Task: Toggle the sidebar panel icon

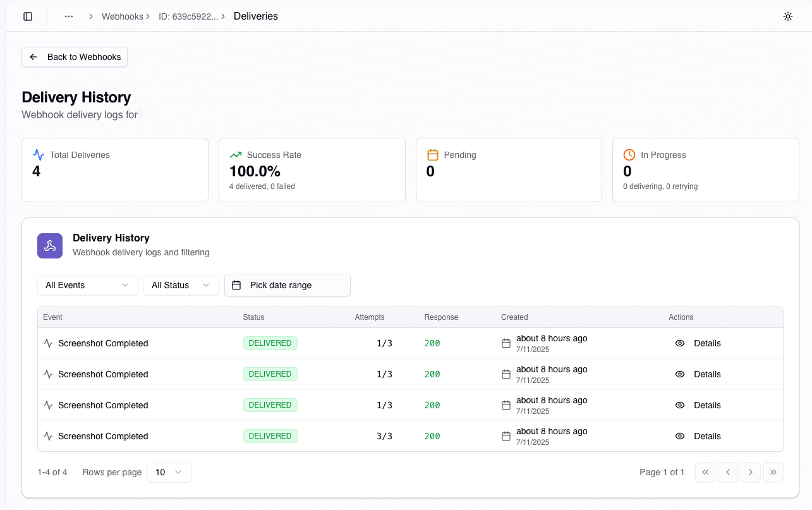Action: 28,16
